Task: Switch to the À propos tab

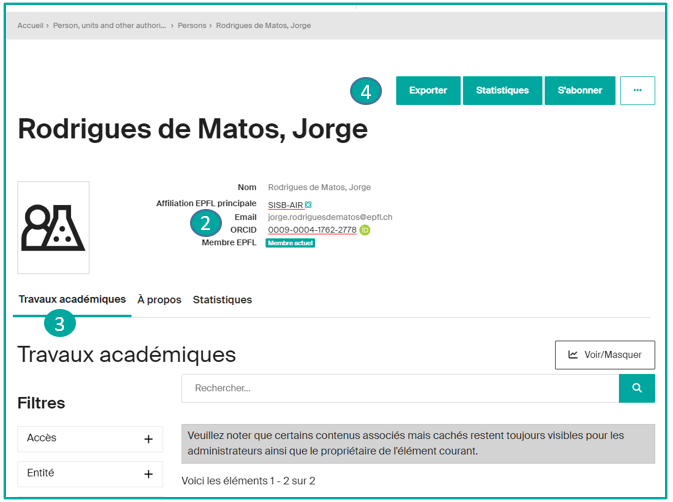Action: click(x=159, y=300)
